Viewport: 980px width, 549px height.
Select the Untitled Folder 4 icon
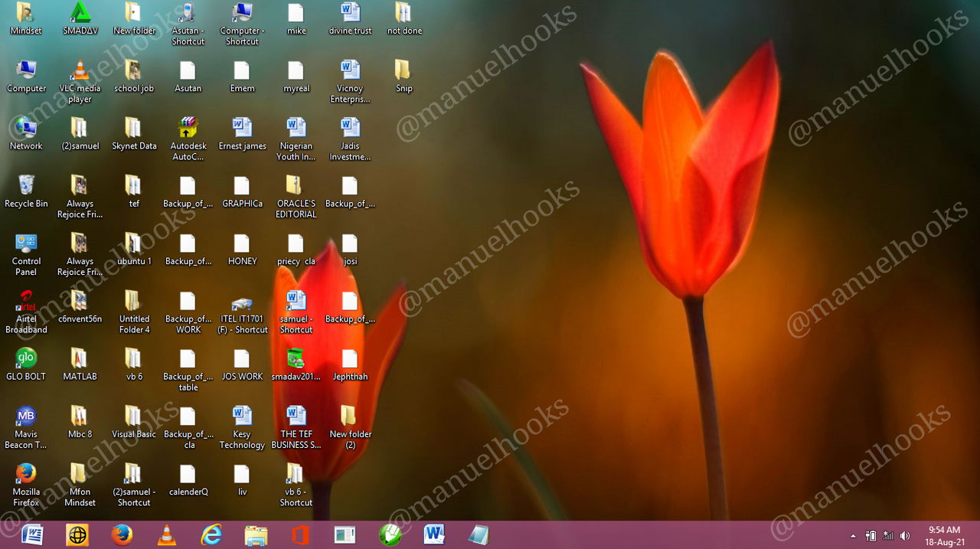point(134,312)
